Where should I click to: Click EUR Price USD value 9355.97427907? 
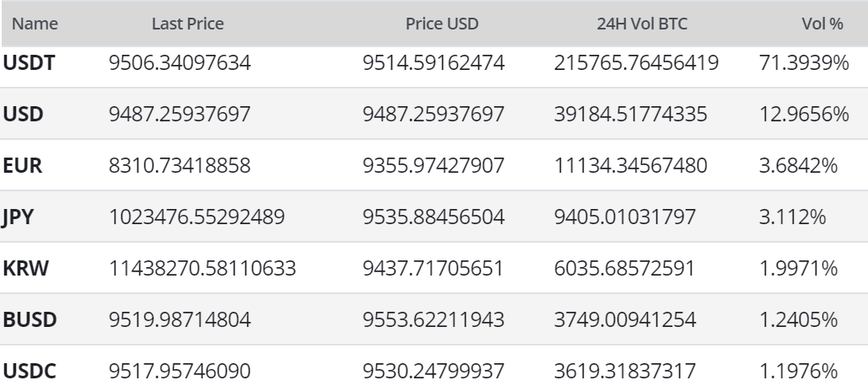(x=434, y=165)
